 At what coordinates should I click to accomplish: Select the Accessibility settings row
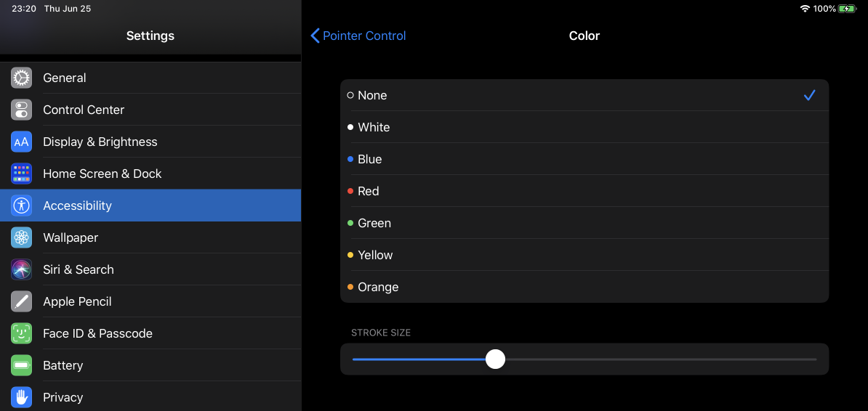[x=150, y=206]
